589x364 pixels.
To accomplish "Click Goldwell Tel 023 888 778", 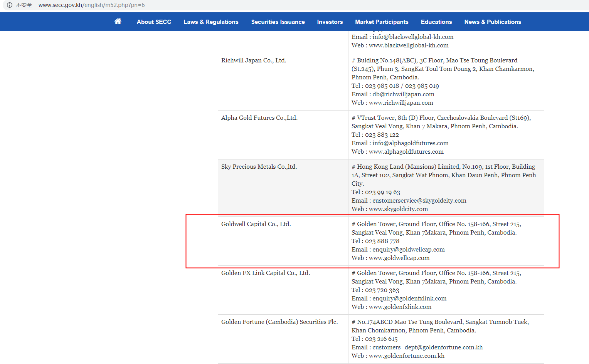I will tap(375, 241).
